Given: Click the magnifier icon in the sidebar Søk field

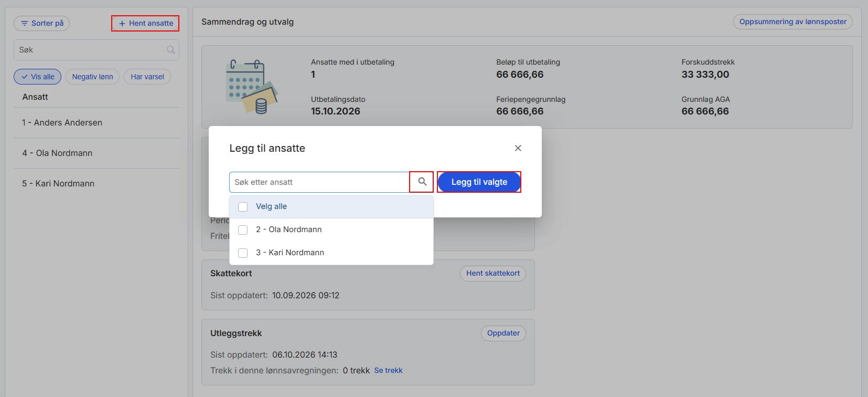Looking at the screenshot, I should [170, 50].
